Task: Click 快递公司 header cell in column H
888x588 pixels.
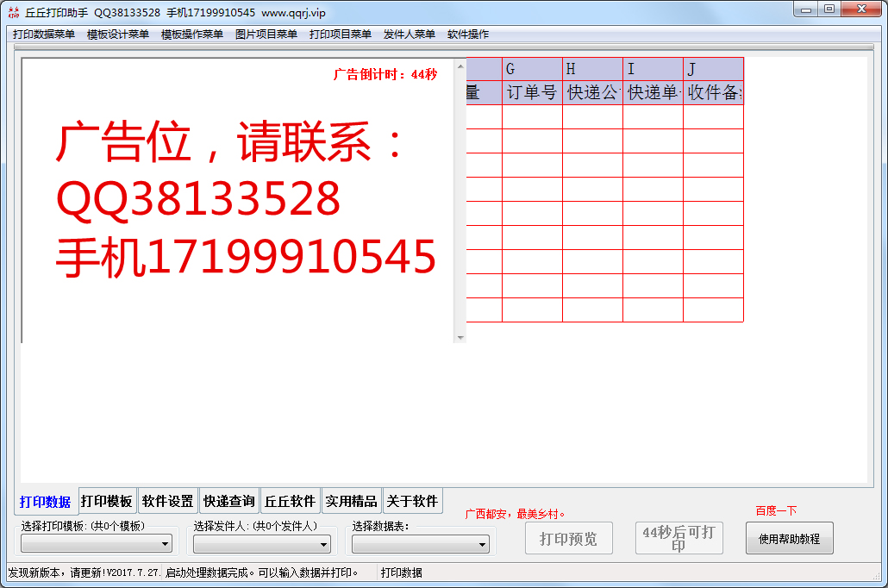Action: coord(593,92)
